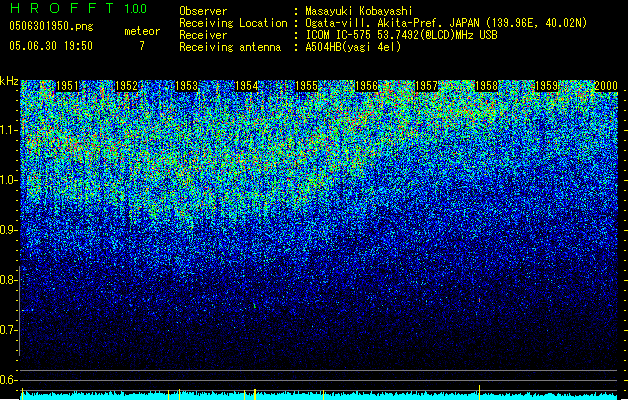629x400 pixels.
Task: Click the ICOM IC-575 receiver text
Action: point(401,35)
